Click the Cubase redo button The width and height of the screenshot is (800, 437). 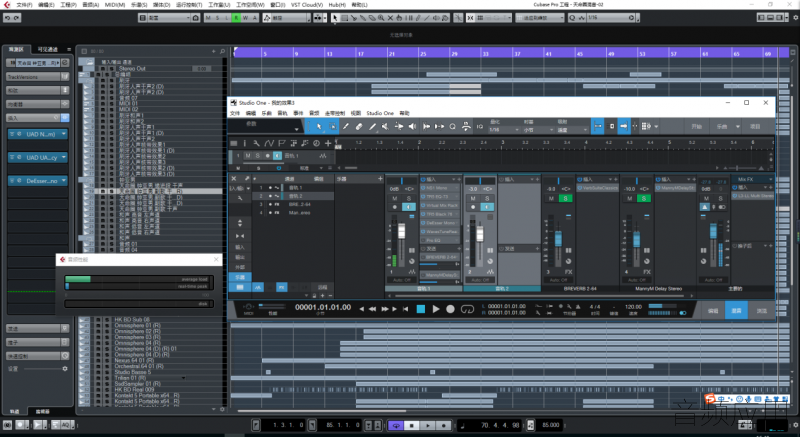pyautogui.click(x=17, y=18)
